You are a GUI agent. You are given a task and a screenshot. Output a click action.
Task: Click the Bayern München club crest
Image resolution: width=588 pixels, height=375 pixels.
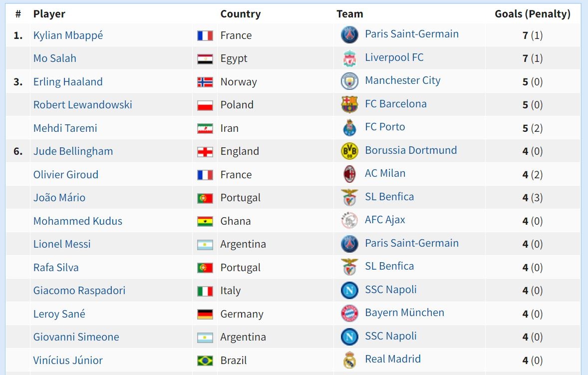click(349, 314)
